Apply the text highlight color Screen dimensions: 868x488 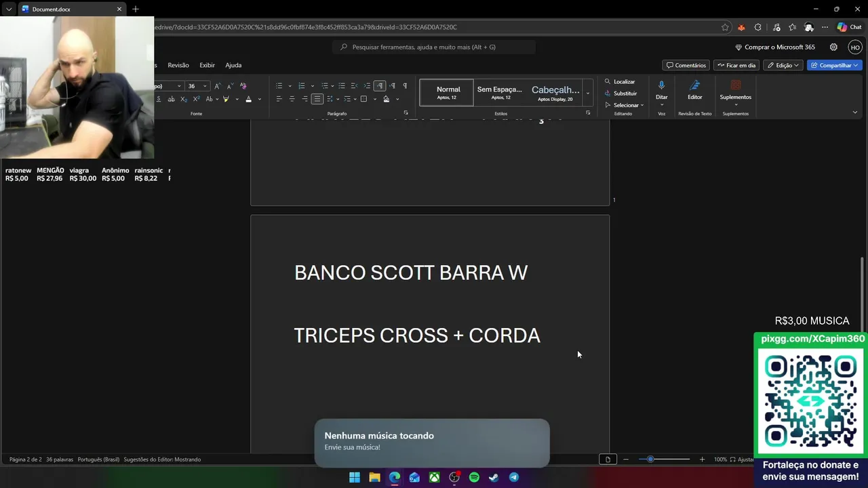pos(226,99)
